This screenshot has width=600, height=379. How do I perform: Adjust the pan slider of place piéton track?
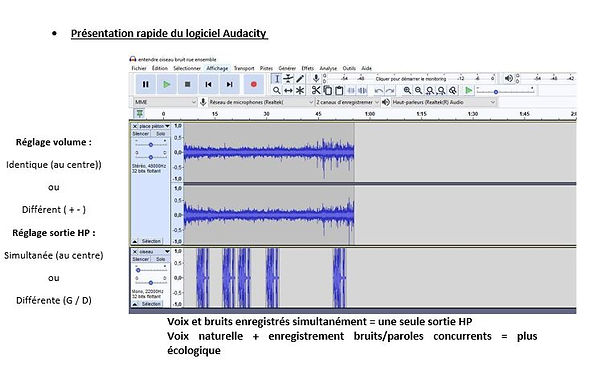click(x=151, y=157)
